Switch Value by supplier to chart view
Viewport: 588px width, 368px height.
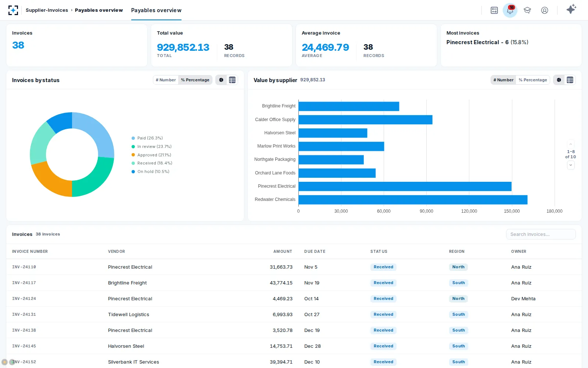pos(559,80)
